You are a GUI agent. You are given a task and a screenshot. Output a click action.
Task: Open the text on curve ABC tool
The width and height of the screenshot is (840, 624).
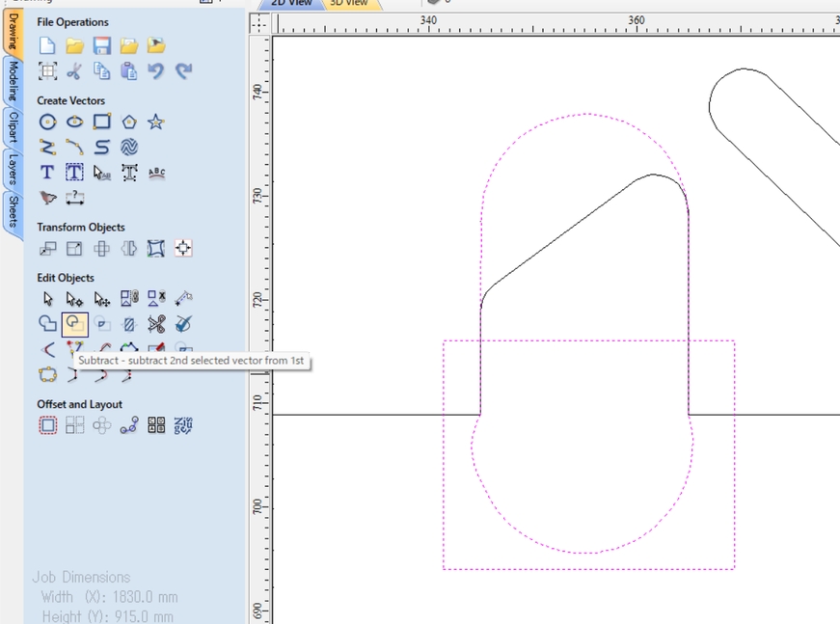[x=156, y=173]
